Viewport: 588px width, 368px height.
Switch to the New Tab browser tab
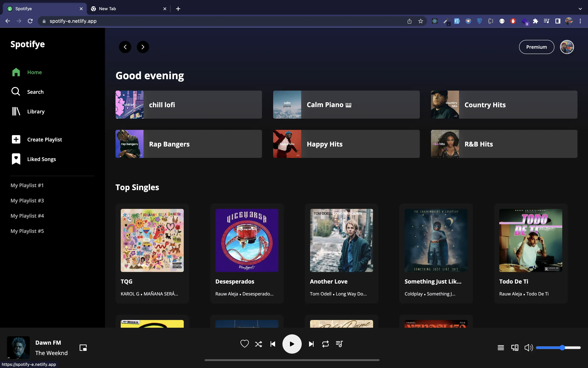(129, 9)
